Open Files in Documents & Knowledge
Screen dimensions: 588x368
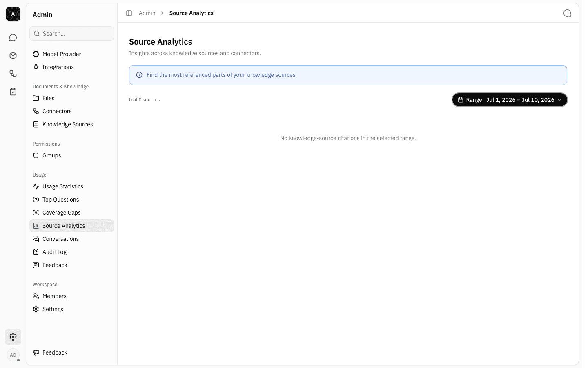(x=71, y=98)
